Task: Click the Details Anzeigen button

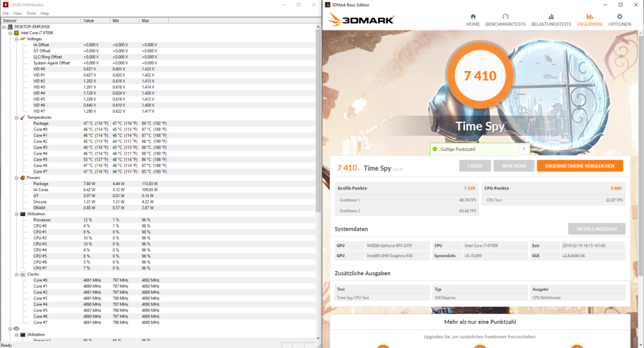Action: coord(596,229)
